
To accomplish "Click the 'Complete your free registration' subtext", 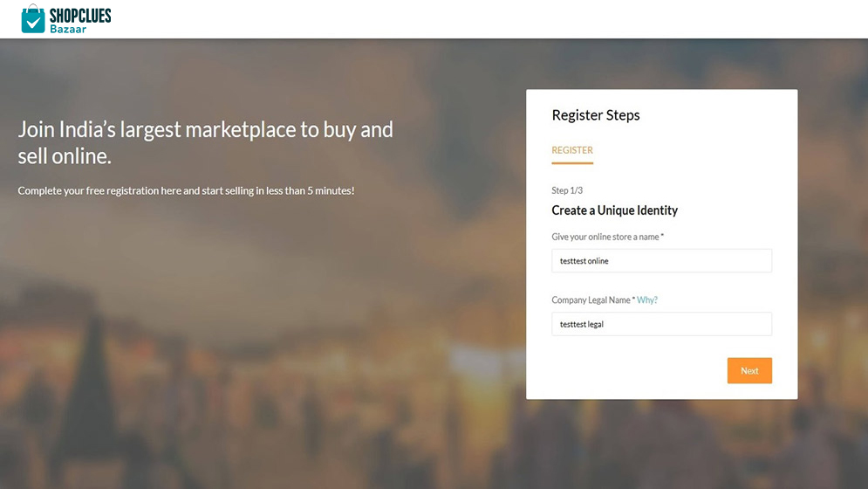I will tap(186, 190).
